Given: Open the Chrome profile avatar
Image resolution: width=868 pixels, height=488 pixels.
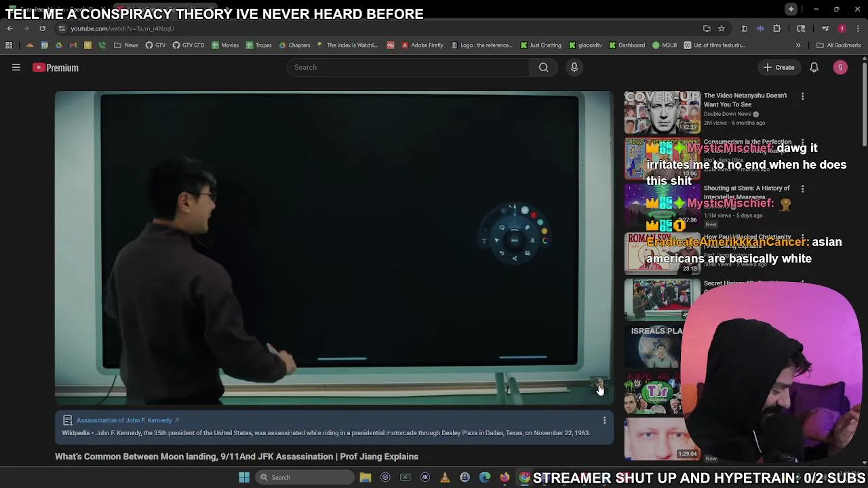Looking at the screenshot, I should click(x=842, y=28).
